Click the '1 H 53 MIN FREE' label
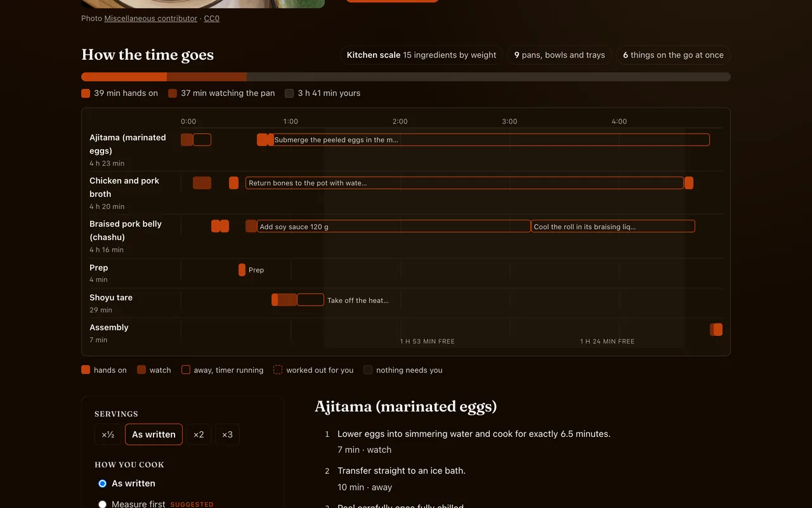This screenshot has height=508, width=812. click(427, 342)
